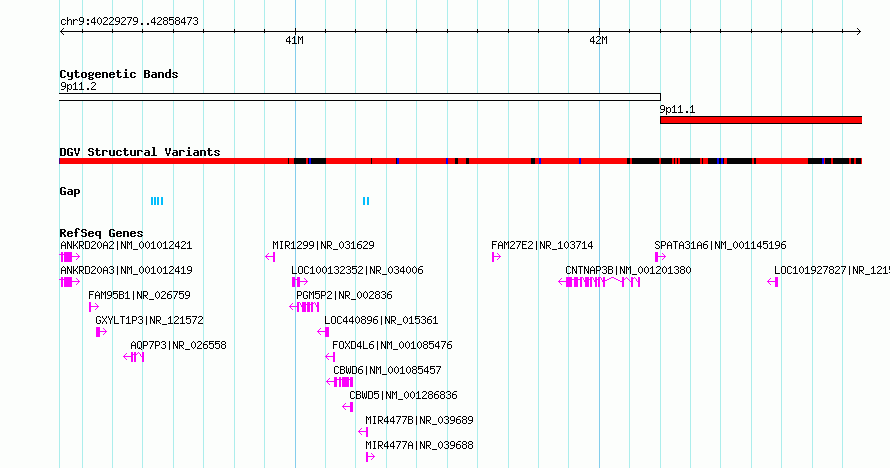Click the Gap track title
Screen dimensions: 890x468
70,191
